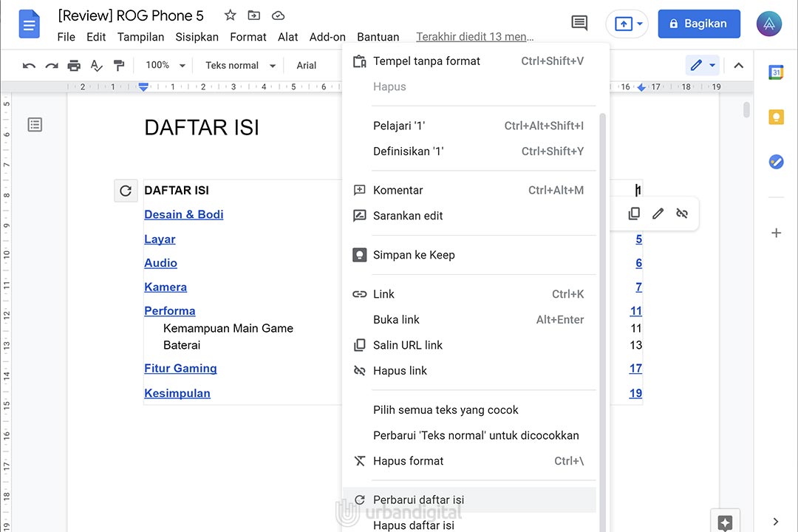The width and height of the screenshot is (798, 532).
Task: Choose Hapus format in the context menu
Action: pyautogui.click(x=468, y=461)
